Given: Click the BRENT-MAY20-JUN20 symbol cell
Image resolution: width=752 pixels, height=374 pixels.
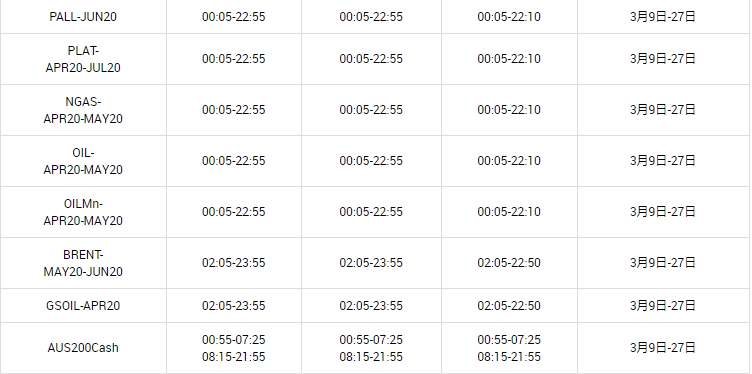Looking at the screenshot, I should (83, 263).
